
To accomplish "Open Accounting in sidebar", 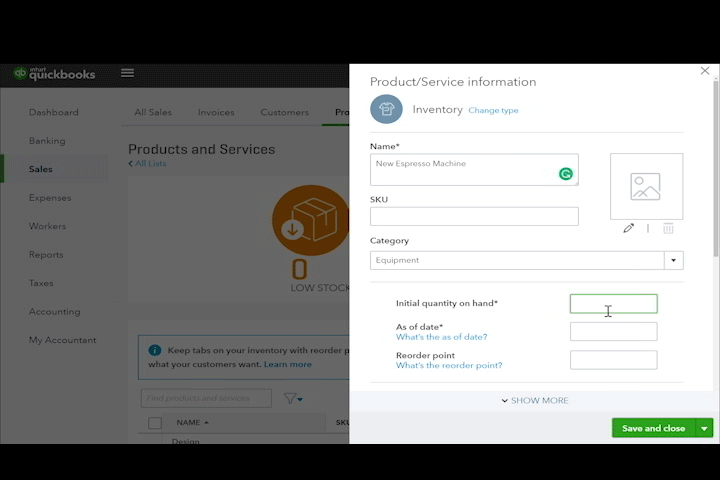I will (55, 312).
